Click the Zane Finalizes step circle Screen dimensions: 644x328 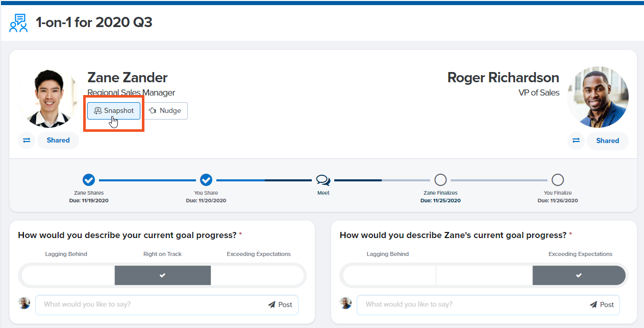[440, 180]
